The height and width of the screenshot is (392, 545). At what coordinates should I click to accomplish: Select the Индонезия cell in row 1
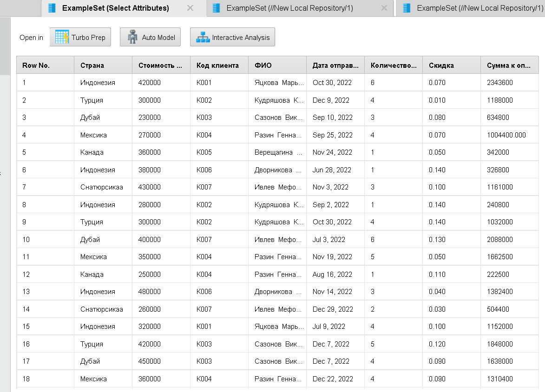click(x=103, y=83)
